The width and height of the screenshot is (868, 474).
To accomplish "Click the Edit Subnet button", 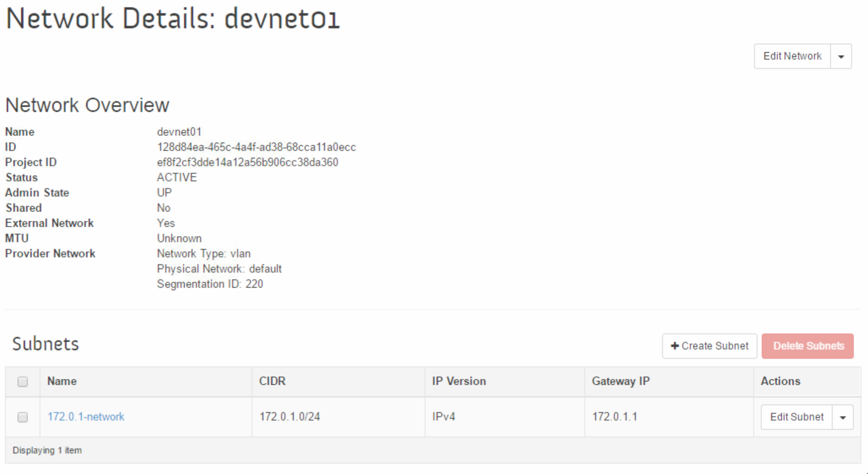I will (797, 417).
